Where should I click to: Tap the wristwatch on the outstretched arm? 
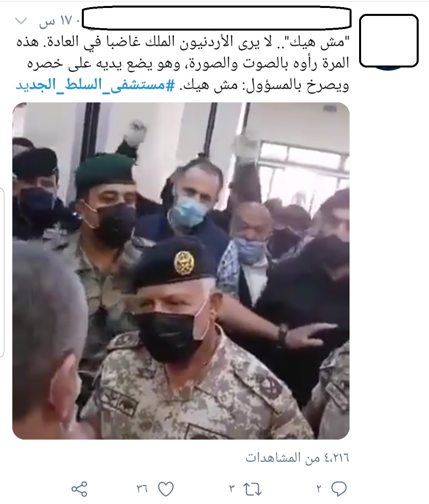click(x=283, y=334)
